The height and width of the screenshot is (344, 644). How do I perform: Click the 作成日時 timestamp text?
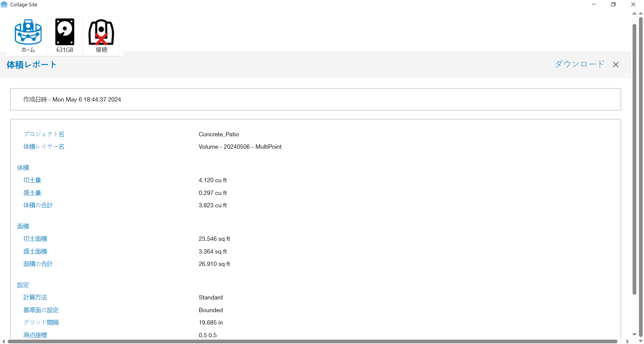[x=72, y=99]
